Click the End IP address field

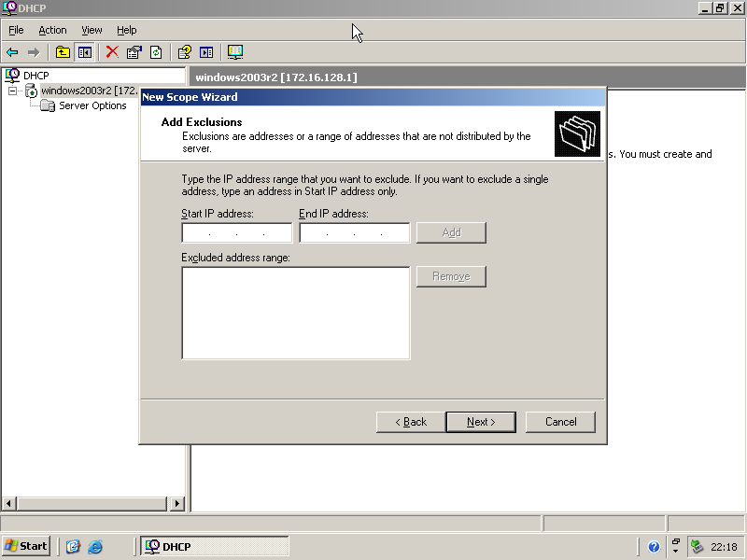click(354, 232)
